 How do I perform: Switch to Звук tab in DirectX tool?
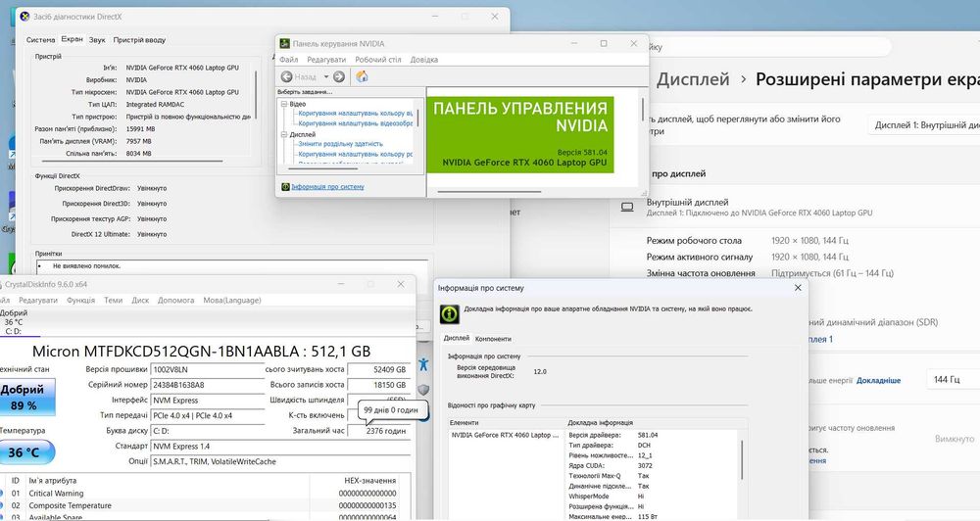point(97,40)
